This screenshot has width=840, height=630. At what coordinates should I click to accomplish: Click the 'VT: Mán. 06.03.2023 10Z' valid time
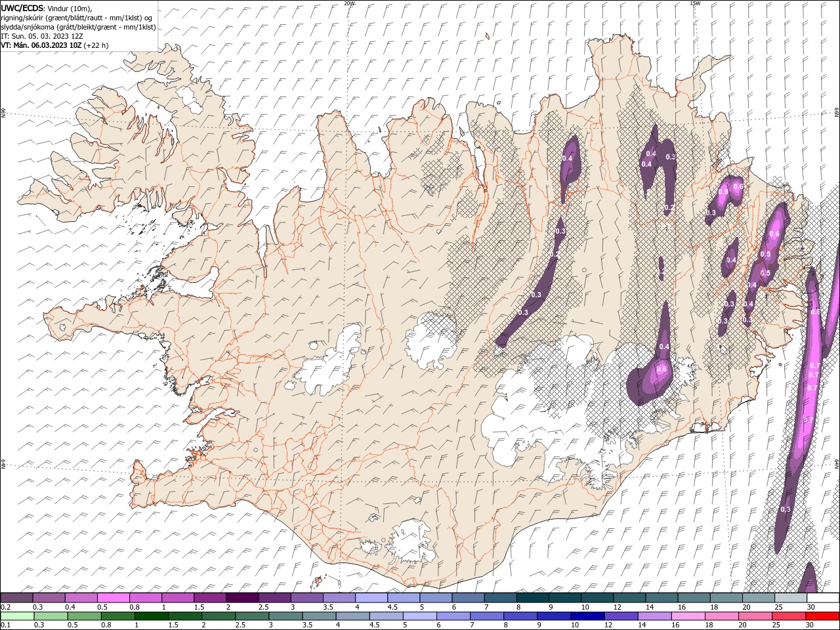[41, 45]
